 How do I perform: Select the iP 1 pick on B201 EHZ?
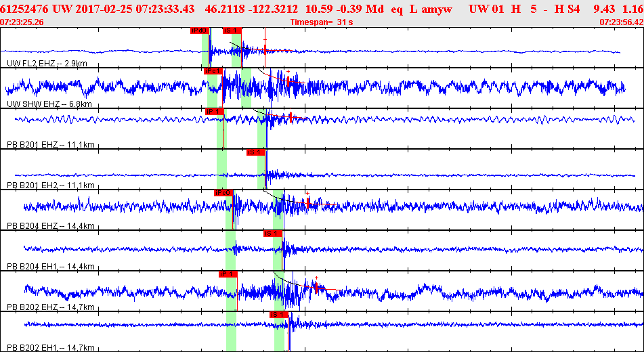click(x=215, y=112)
